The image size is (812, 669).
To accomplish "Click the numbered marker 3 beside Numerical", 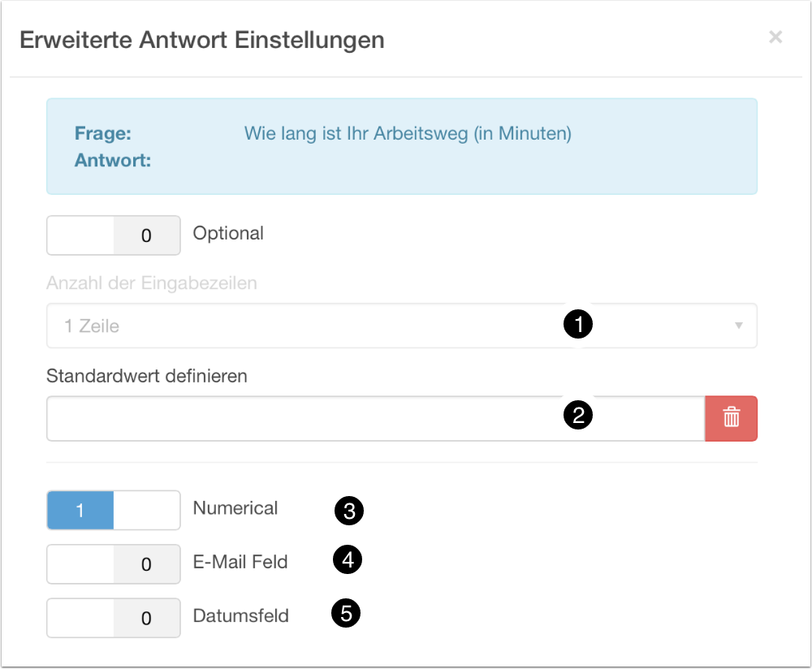I will (349, 511).
